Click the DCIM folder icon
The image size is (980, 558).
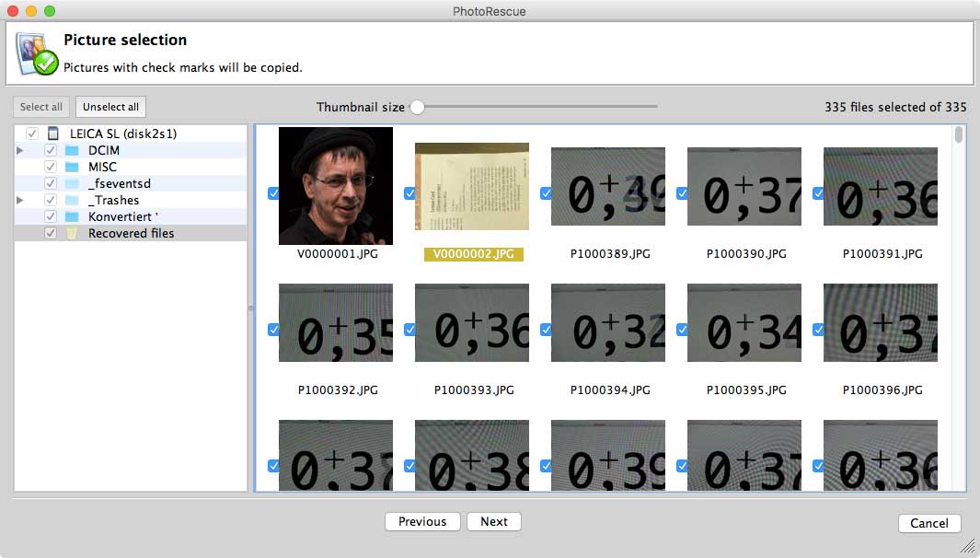coord(72,150)
